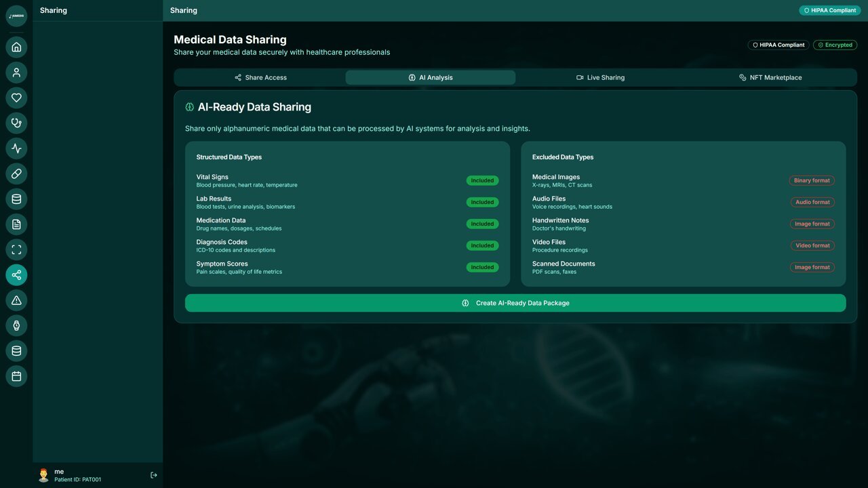The height and width of the screenshot is (488, 868).
Task: Click Create AI-Ready Data Package button
Action: (515, 303)
